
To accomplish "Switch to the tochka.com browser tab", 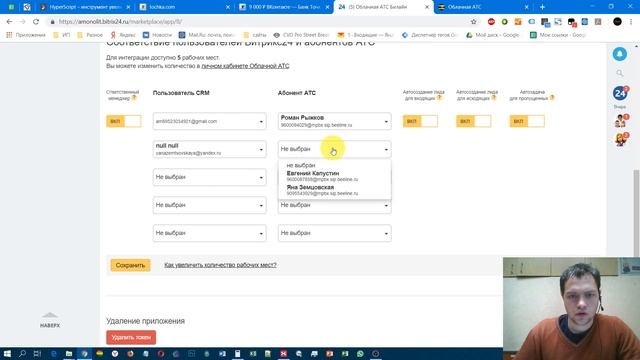I will [x=184, y=7].
